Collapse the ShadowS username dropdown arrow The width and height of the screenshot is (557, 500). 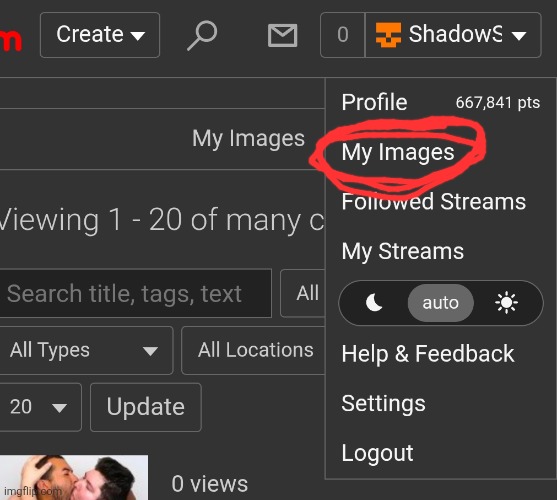(x=519, y=35)
